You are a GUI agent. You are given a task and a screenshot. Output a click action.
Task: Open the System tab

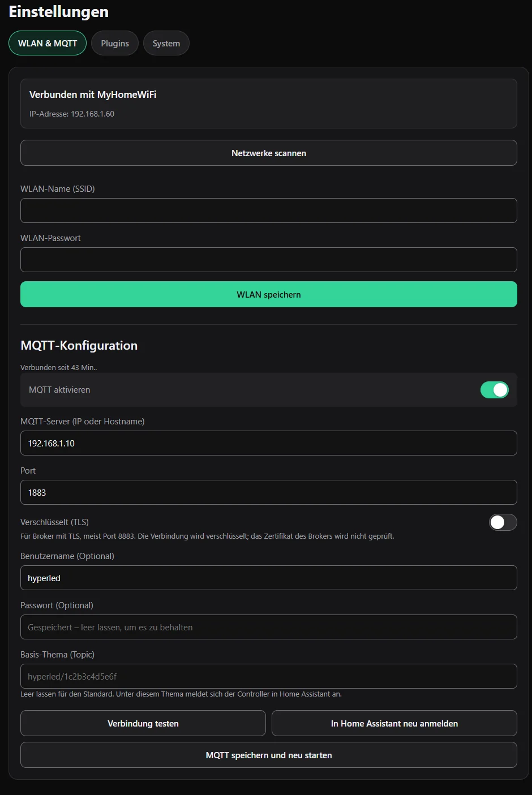click(166, 43)
